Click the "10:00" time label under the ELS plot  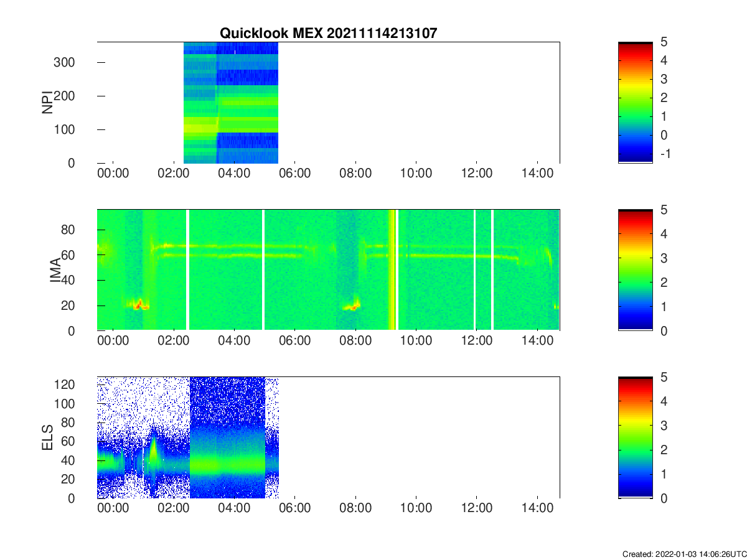click(416, 509)
